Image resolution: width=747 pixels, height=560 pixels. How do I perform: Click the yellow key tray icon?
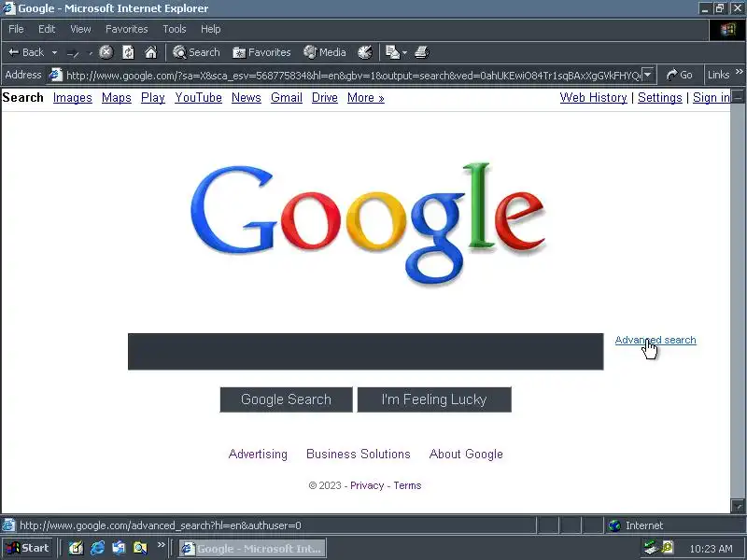coord(668,548)
